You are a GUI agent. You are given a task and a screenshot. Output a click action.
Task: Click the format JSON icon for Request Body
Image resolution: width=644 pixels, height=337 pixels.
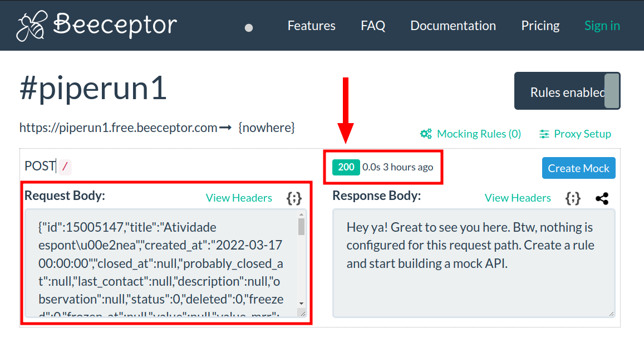tap(294, 198)
